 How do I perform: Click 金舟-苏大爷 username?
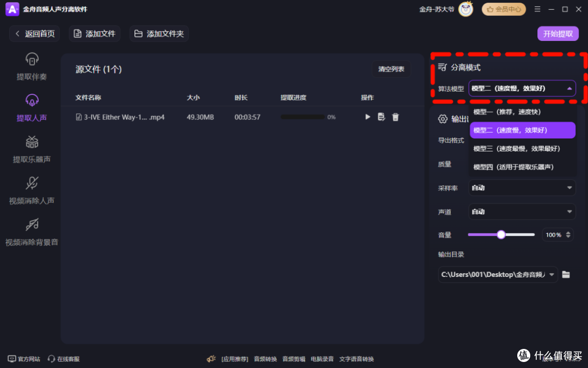(x=437, y=9)
